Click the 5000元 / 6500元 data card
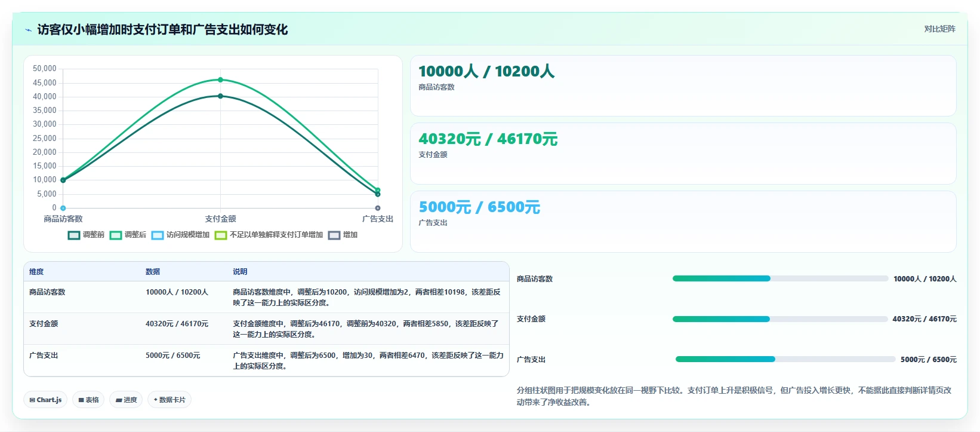This screenshot has height=432, width=980. coord(683,222)
